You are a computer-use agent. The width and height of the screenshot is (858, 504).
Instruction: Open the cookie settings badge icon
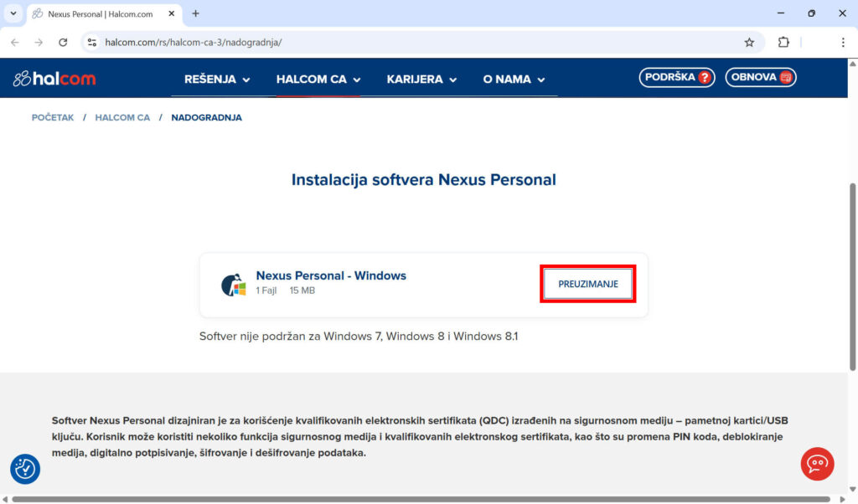[x=25, y=469]
